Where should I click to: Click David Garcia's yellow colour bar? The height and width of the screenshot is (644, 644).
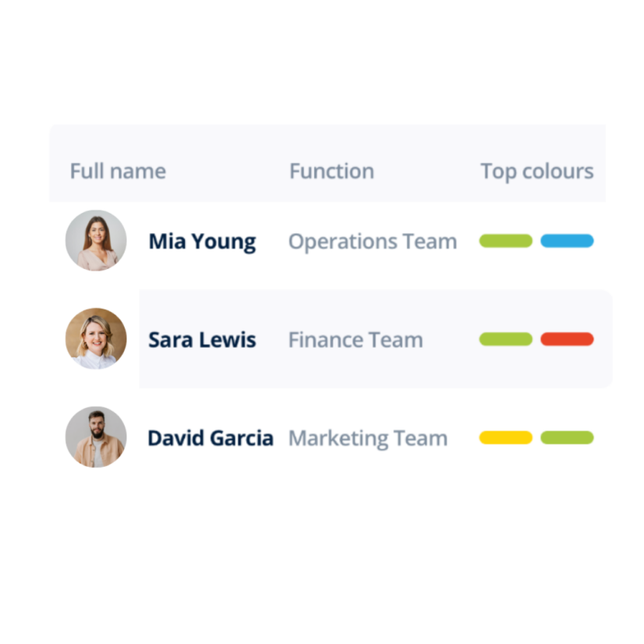click(x=505, y=437)
